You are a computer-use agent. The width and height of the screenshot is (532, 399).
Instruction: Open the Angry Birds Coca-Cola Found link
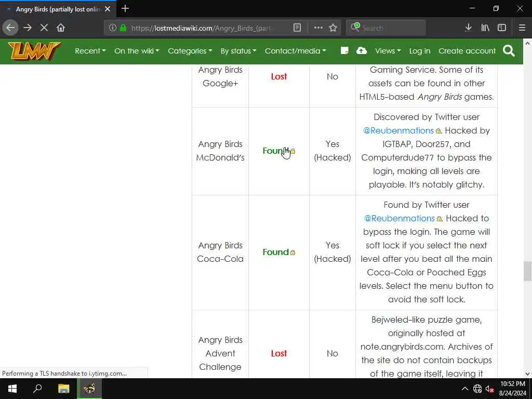[278, 252]
